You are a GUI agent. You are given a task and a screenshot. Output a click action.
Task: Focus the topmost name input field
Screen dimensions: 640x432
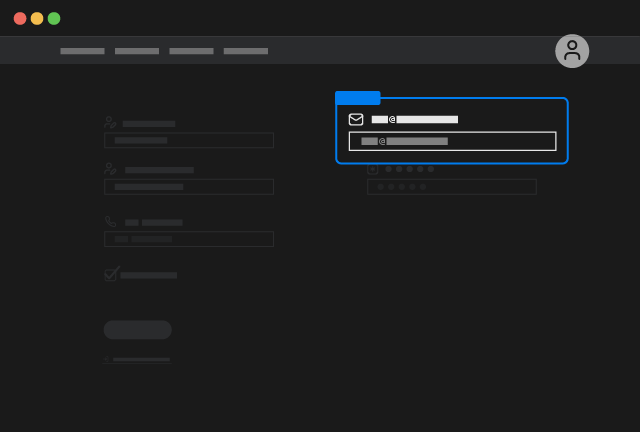[x=189, y=141]
